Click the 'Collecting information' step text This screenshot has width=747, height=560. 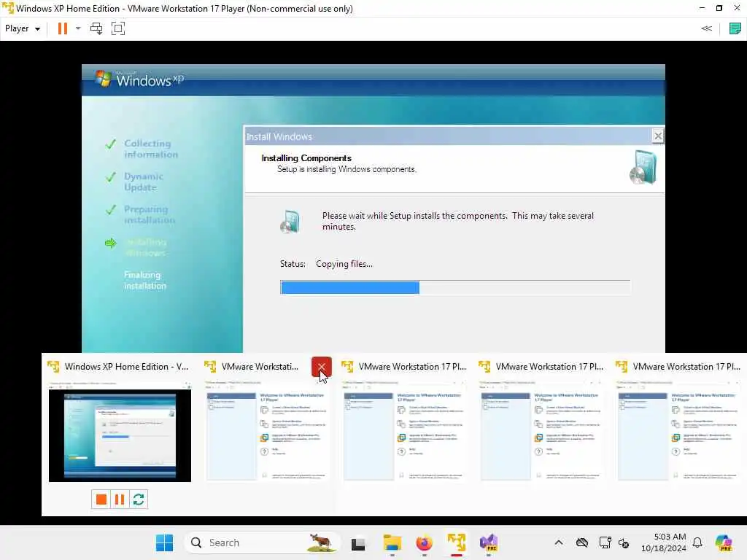coord(151,149)
